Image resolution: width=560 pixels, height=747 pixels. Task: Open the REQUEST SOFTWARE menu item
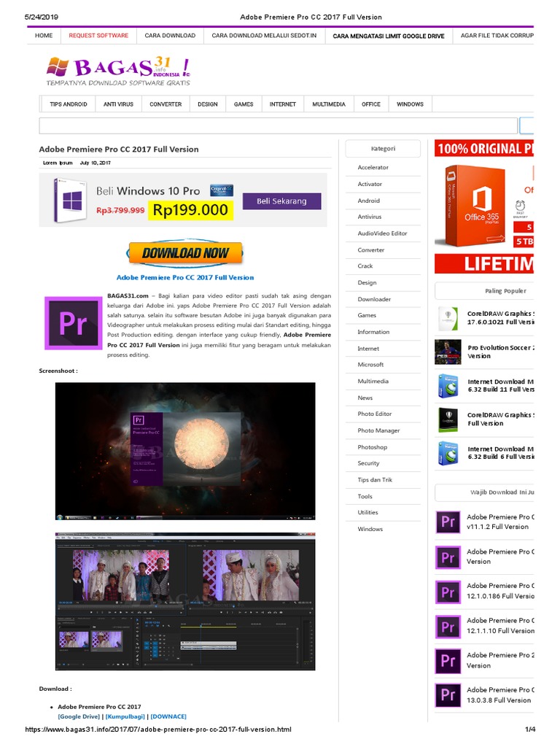pos(98,35)
